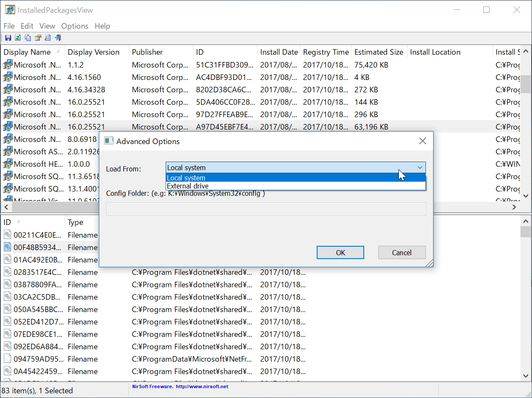The height and width of the screenshot is (398, 532).
Task: Open the Options menu
Action: tap(75, 26)
